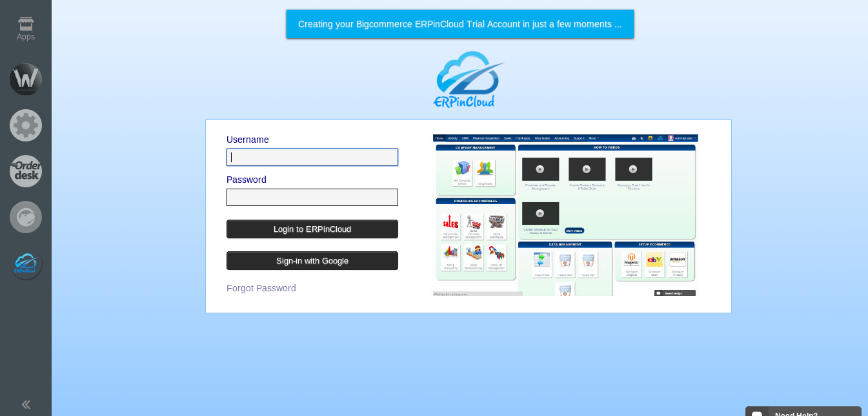868x416 pixels.
Task: Open the More menu dropdown in the navbar
Action: 592,138
